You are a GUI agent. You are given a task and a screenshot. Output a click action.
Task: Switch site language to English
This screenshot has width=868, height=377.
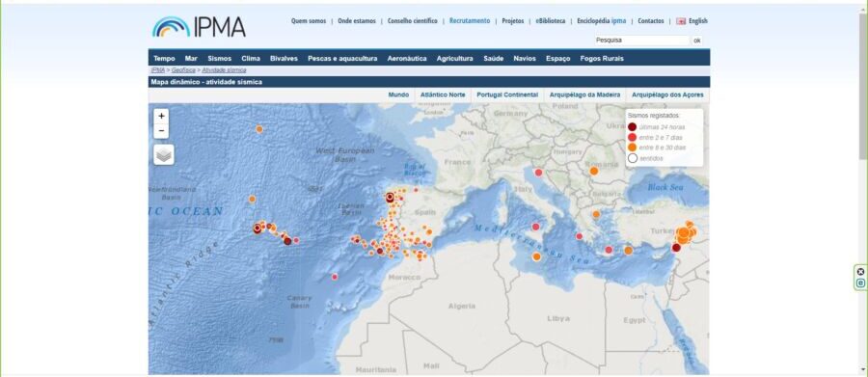pos(697,21)
